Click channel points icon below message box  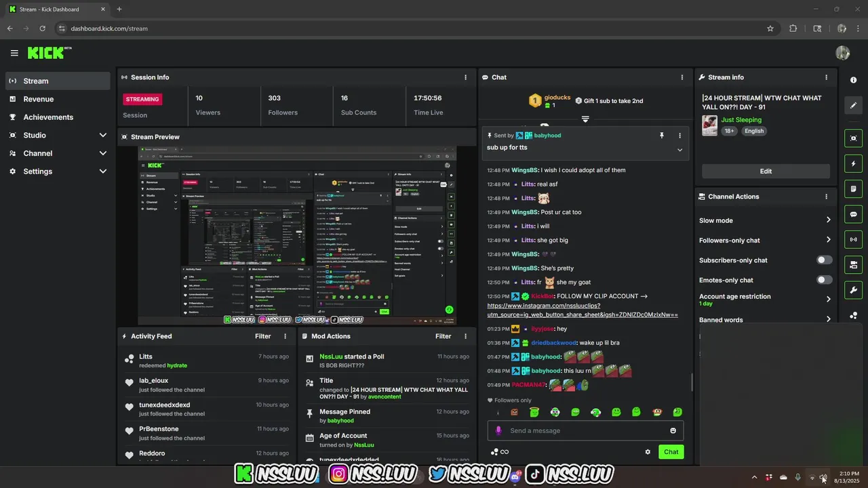coord(494,452)
